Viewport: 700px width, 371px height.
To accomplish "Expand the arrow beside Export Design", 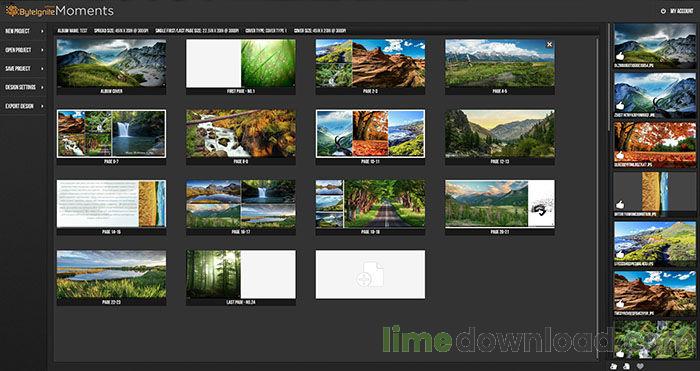I will [x=42, y=106].
